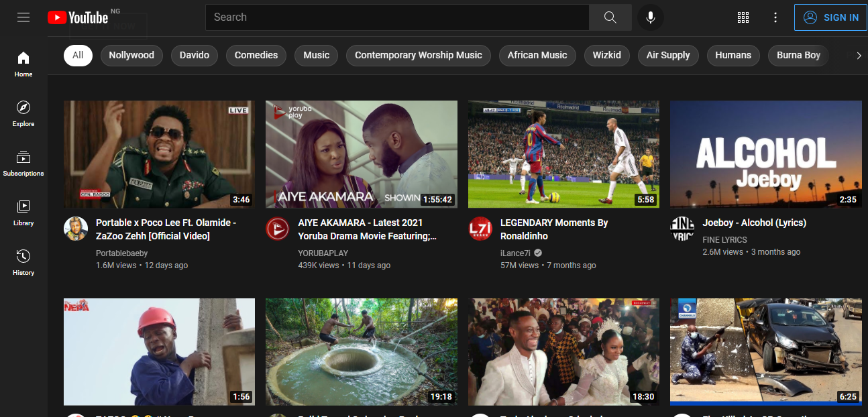Click the Sign In button
Image resolution: width=868 pixels, height=417 pixels.
(830, 17)
